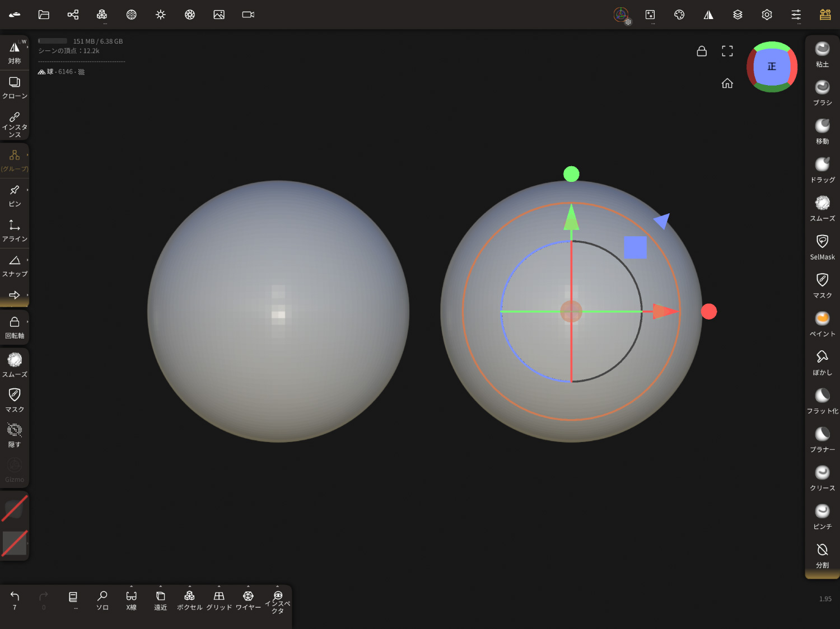The image size is (840, 629).
Task: Toggle the camera lock icon
Action: [x=702, y=51]
